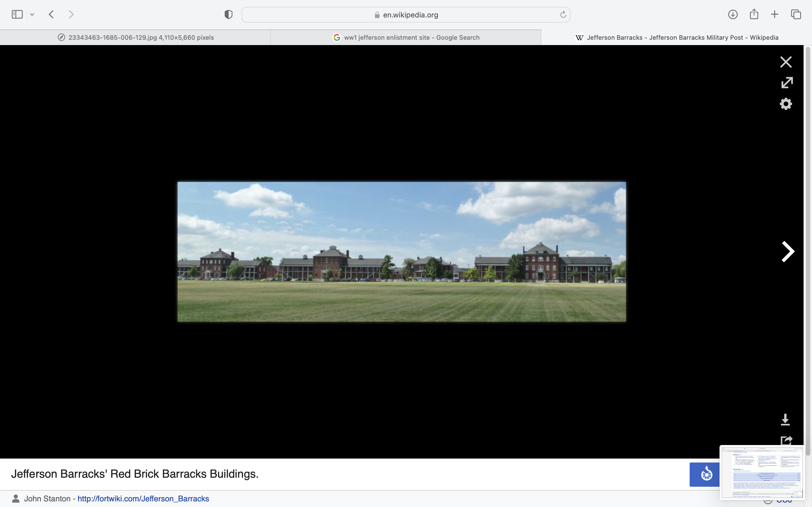Click the share or embed file icon
The image size is (812, 507).
(786, 440)
